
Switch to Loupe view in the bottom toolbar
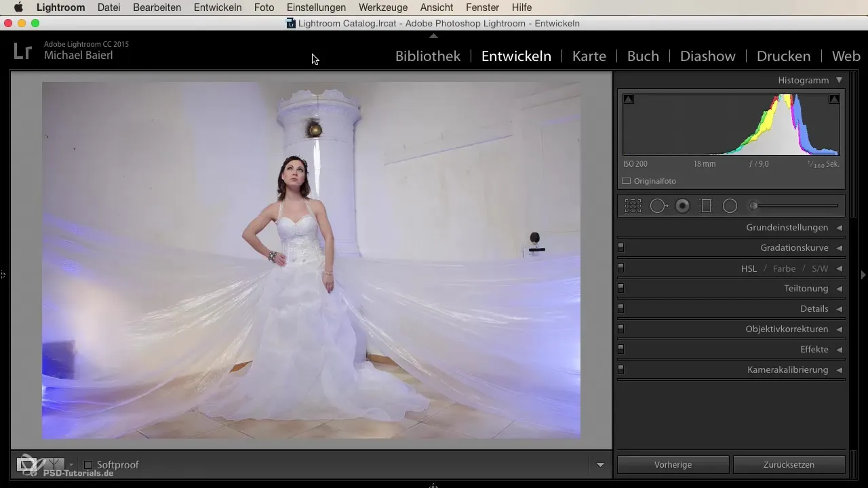26,465
